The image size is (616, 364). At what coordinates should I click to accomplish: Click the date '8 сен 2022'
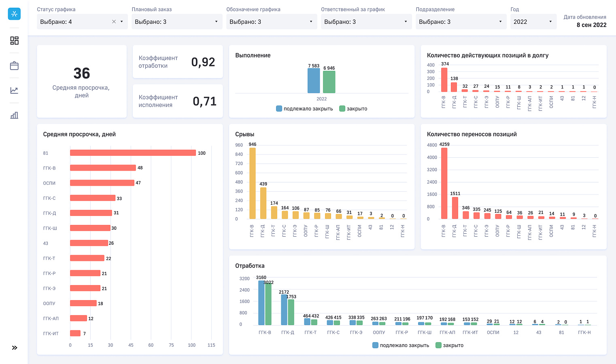click(591, 25)
